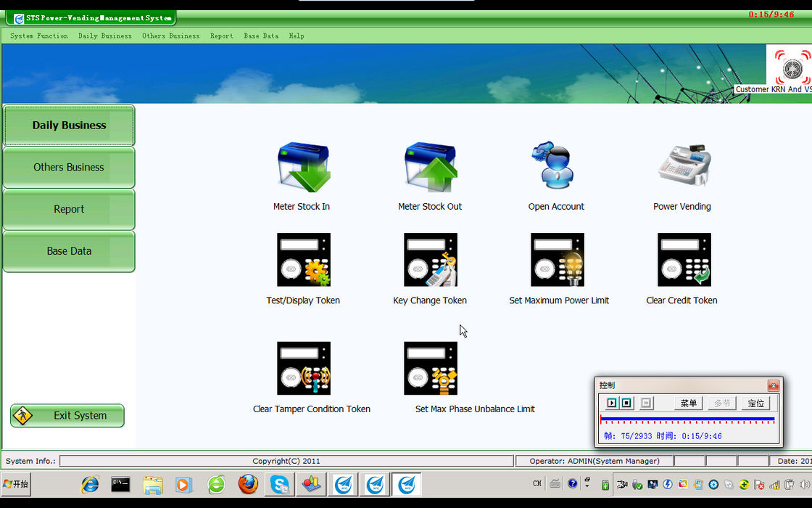Select the Key Change Token icon

click(430, 260)
